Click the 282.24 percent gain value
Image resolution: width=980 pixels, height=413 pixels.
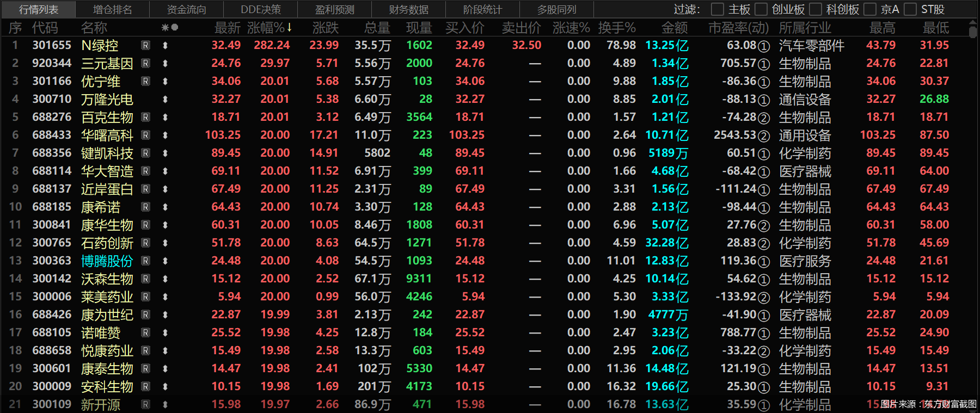pyautogui.click(x=272, y=46)
